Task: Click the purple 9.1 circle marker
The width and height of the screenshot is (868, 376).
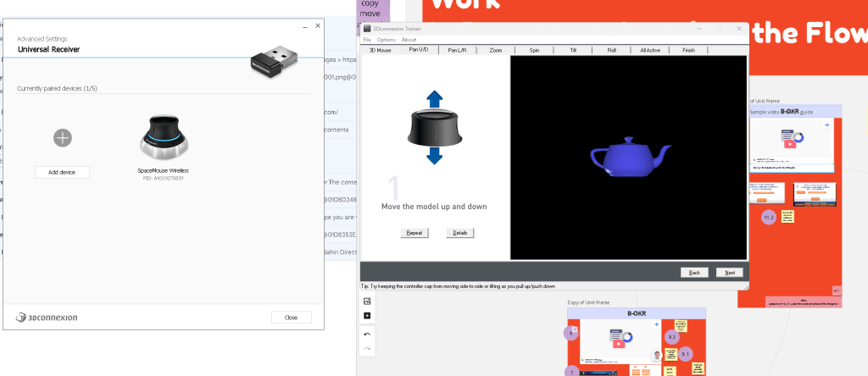Action: pos(685,354)
